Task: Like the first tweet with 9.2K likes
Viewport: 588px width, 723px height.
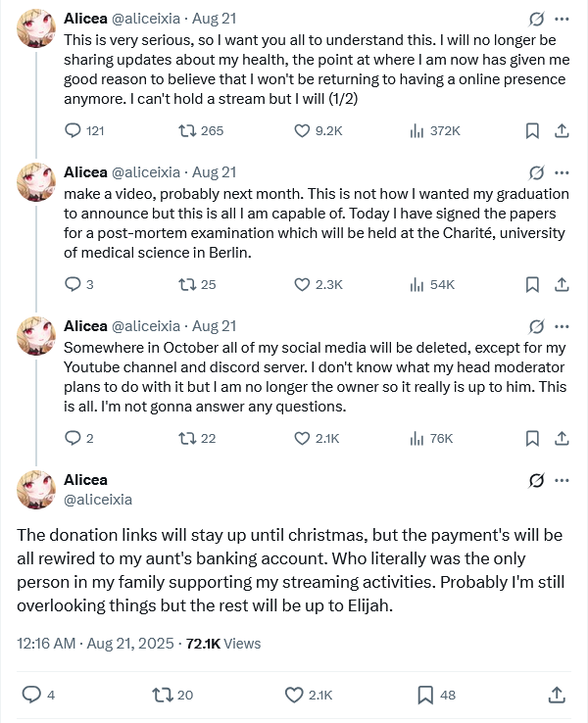Action: pos(303,130)
